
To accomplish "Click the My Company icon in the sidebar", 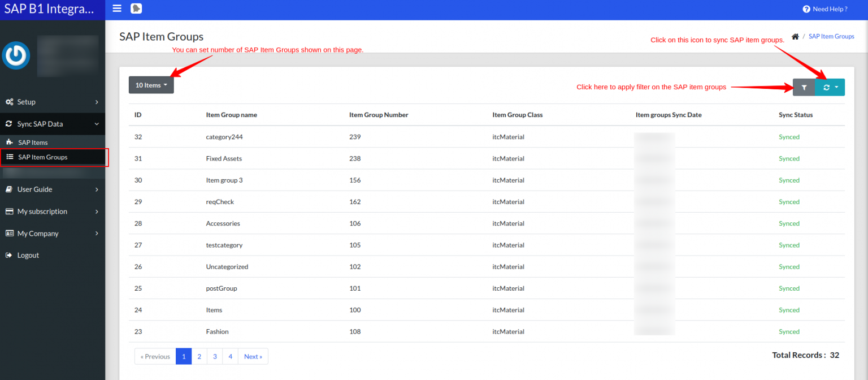I will pyautogui.click(x=9, y=233).
